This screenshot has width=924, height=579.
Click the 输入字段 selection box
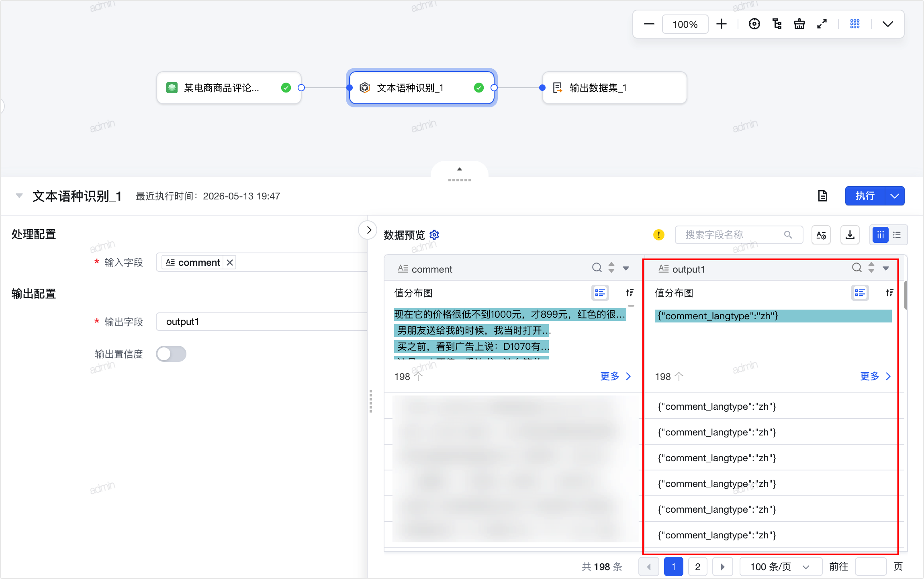(x=262, y=263)
